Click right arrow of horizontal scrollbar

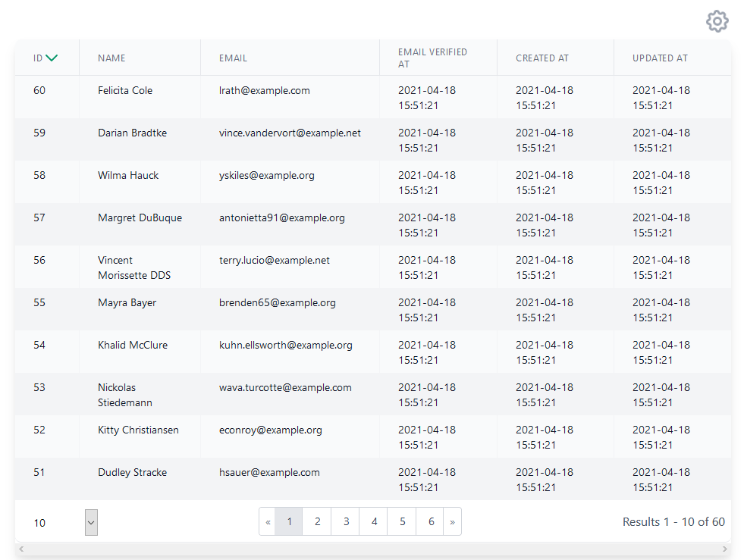click(x=724, y=549)
